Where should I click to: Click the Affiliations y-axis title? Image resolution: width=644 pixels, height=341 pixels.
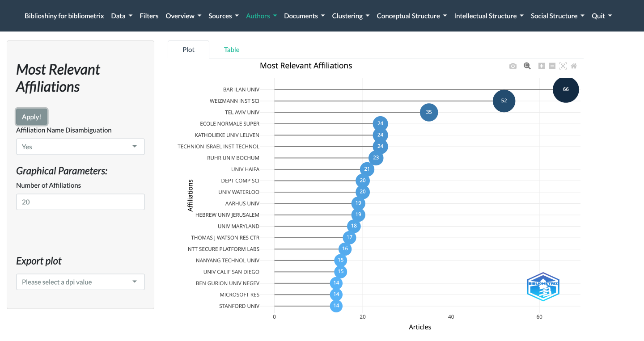click(191, 195)
